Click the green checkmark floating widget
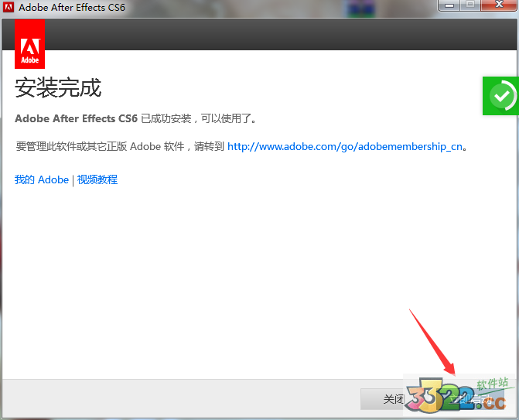519x420 pixels. click(x=500, y=96)
